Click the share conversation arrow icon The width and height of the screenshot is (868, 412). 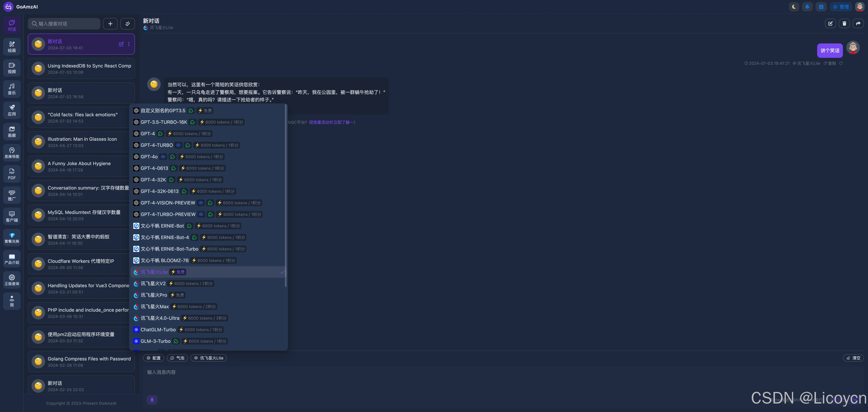858,24
